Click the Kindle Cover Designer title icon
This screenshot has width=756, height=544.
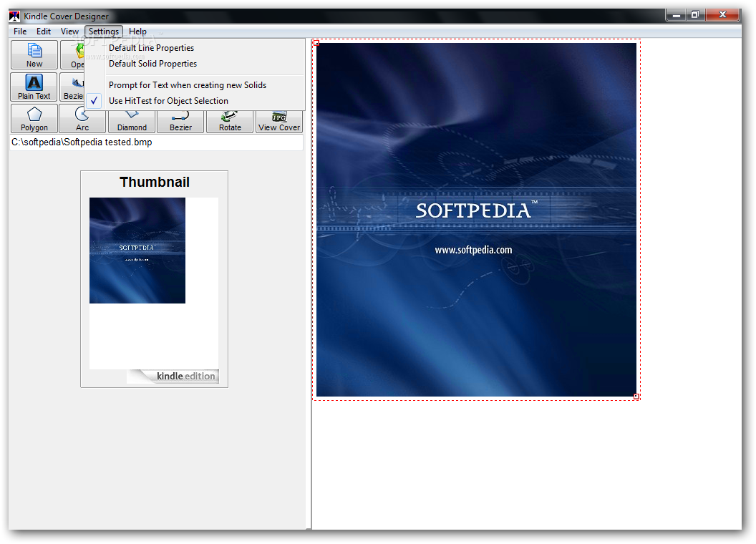click(x=14, y=16)
